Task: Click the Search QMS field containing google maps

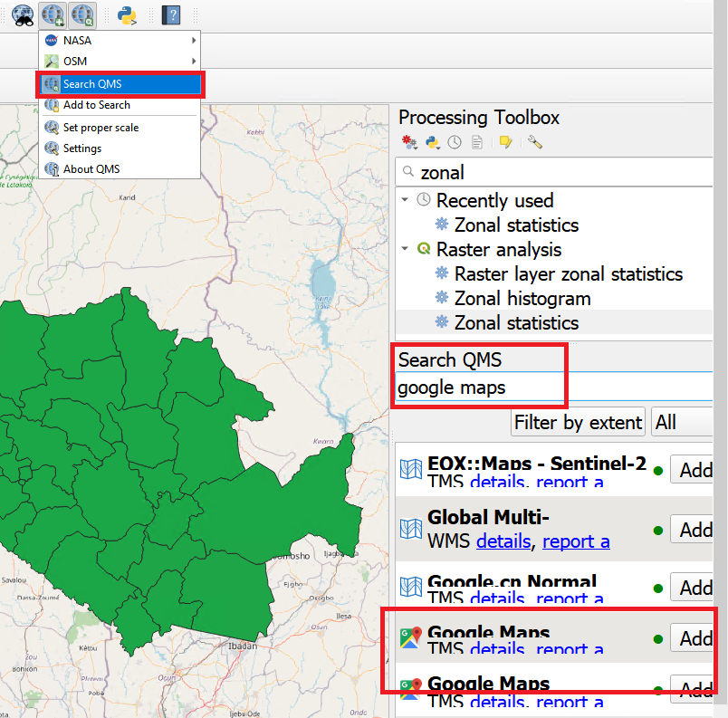Action: pos(554,387)
